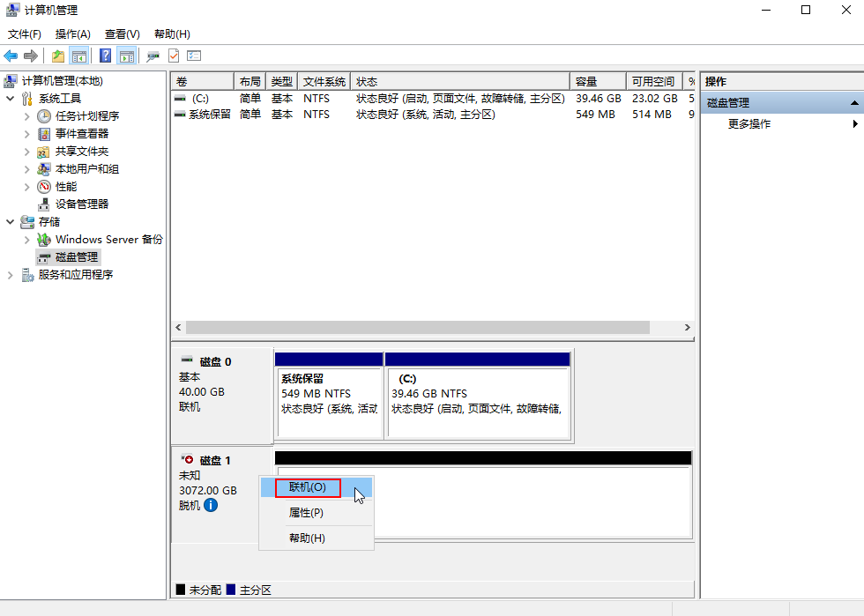Open the 帮助(H) menu
The width and height of the screenshot is (864, 616).
[172, 34]
